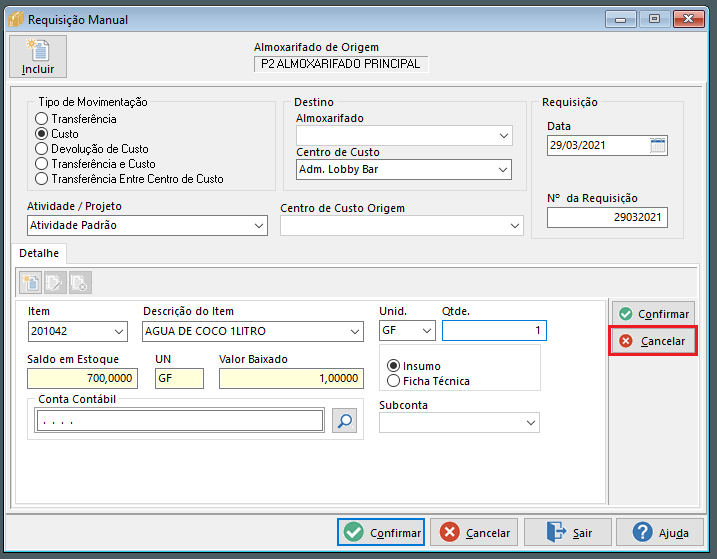
Task: Click the Nº da Requisição field
Action: 607,217
